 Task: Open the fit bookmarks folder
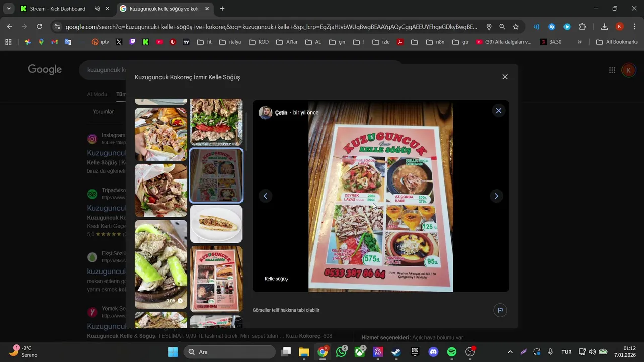click(204, 42)
